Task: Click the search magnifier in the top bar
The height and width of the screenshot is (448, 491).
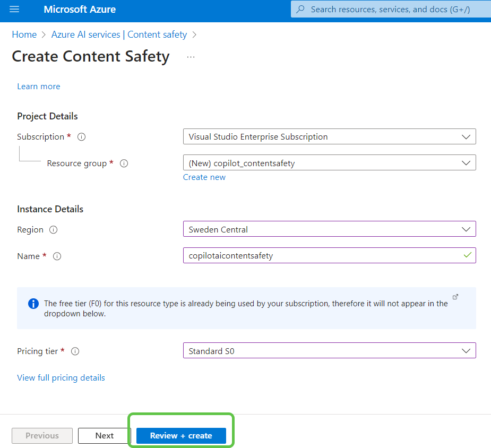Action: [x=300, y=9]
